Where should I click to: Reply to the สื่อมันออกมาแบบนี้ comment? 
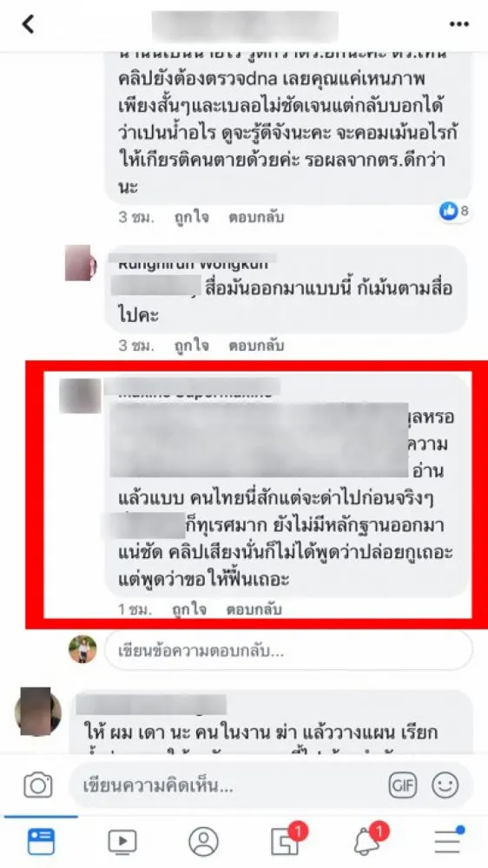[x=256, y=346]
